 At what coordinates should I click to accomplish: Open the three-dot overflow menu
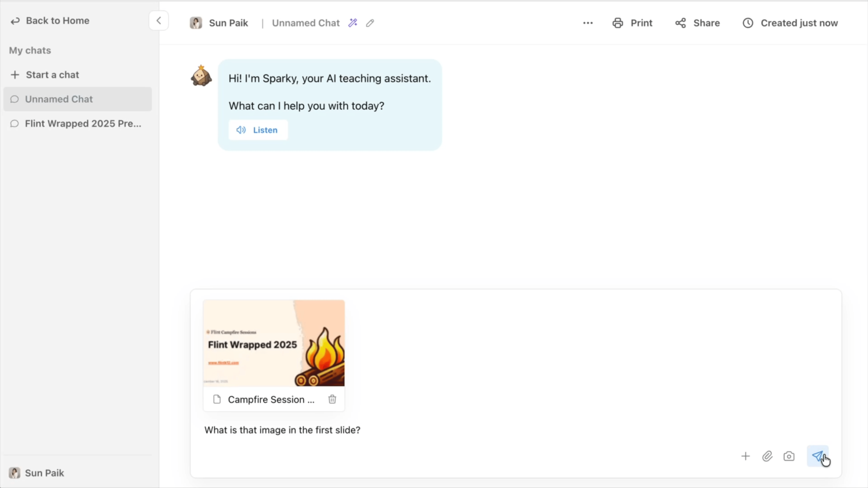[x=588, y=23]
